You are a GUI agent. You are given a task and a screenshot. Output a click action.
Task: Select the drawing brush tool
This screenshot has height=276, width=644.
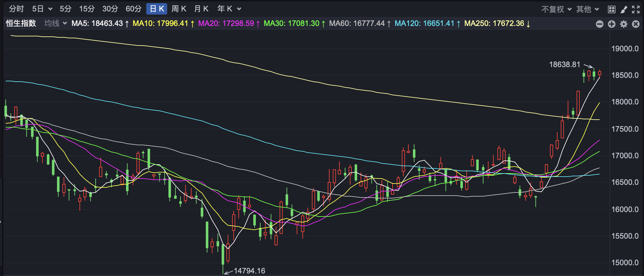click(623, 9)
